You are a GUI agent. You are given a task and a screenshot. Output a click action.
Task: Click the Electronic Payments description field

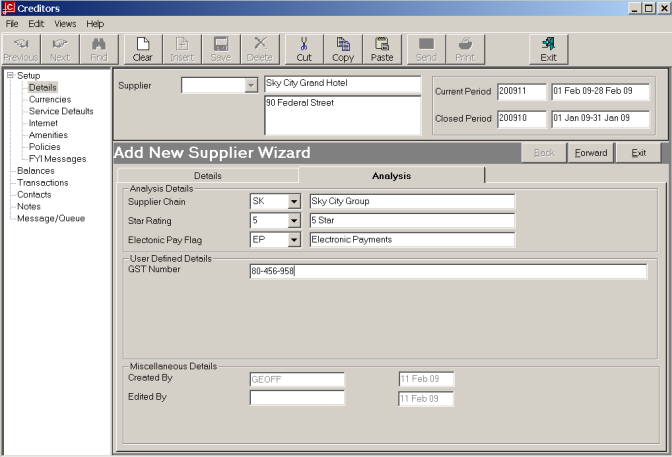412,240
